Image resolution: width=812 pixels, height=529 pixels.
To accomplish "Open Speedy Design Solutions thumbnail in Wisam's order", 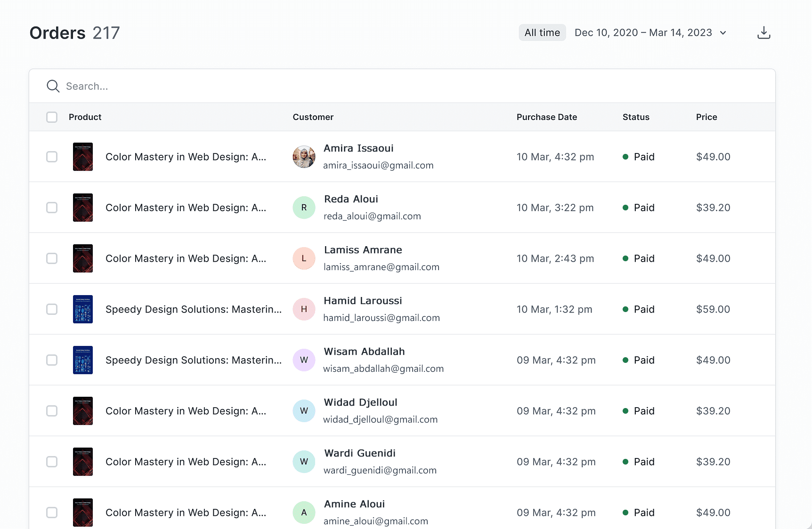I will tap(83, 360).
